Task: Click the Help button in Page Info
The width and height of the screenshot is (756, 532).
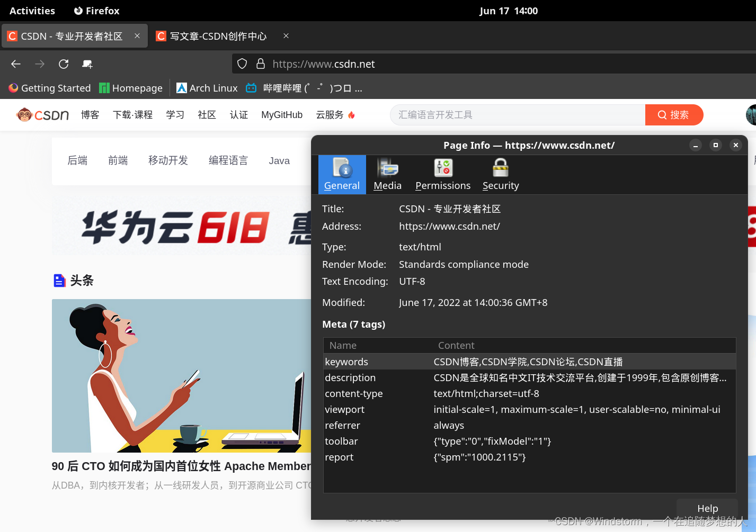Action: click(707, 508)
